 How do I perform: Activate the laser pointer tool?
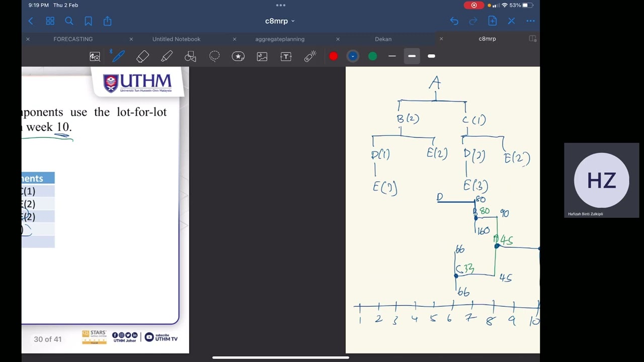pyautogui.click(x=310, y=56)
